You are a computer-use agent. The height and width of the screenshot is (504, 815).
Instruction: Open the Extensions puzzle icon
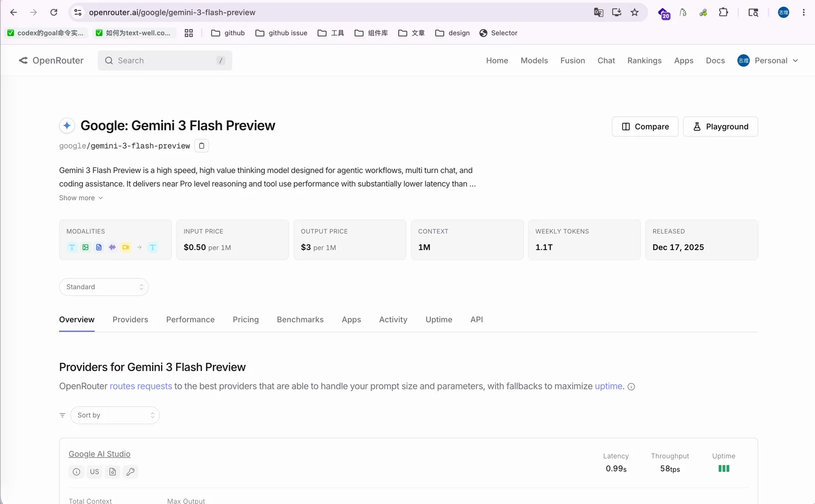(723, 12)
